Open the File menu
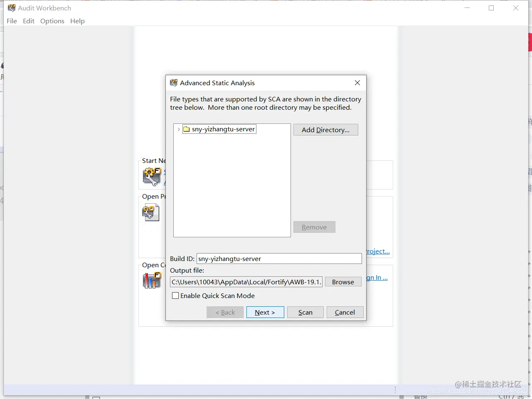Image resolution: width=532 pixels, height=399 pixels. click(x=12, y=21)
